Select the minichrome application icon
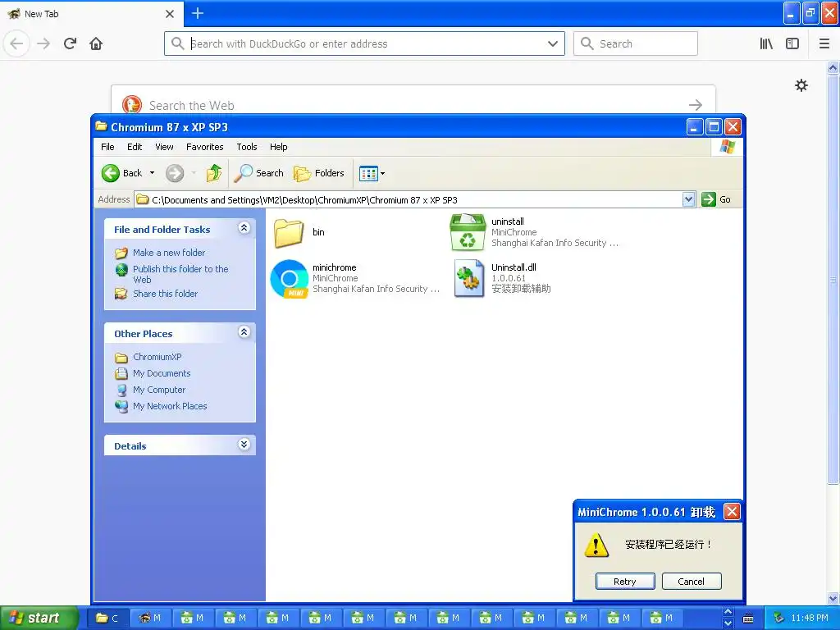840x630 pixels. click(x=290, y=279)
